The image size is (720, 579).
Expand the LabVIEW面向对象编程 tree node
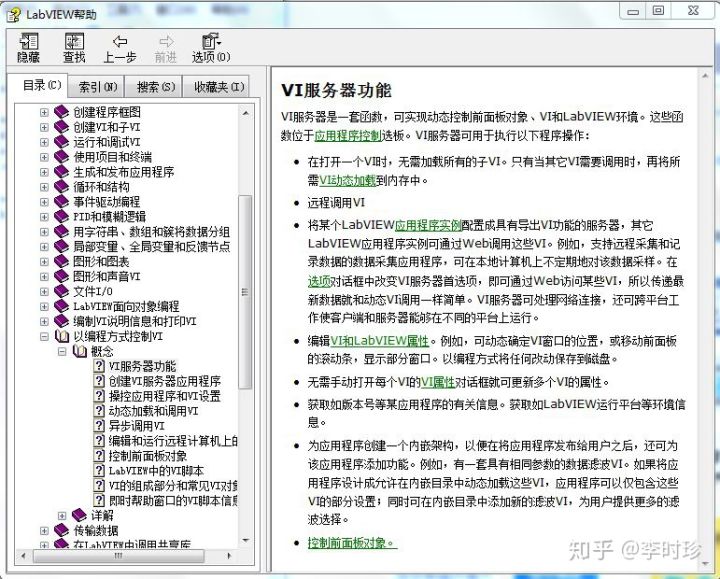[44, 306]
